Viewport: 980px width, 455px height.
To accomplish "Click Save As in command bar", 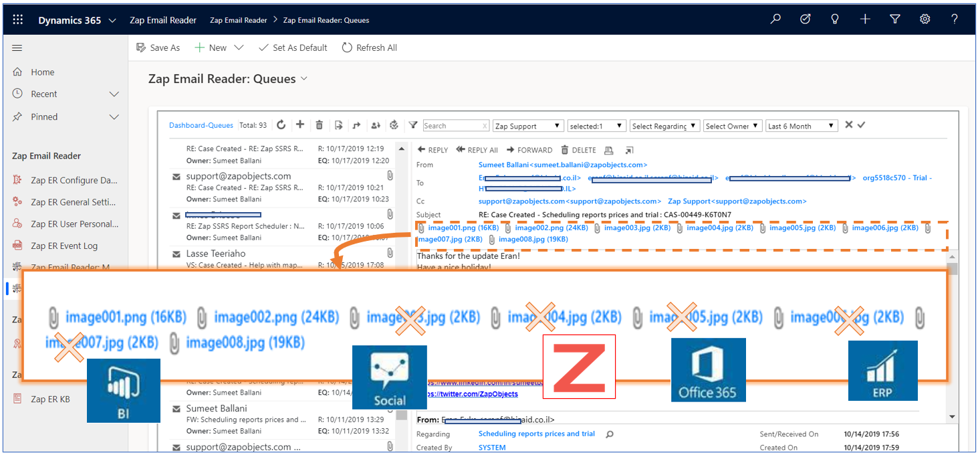I will pos(158,48).
